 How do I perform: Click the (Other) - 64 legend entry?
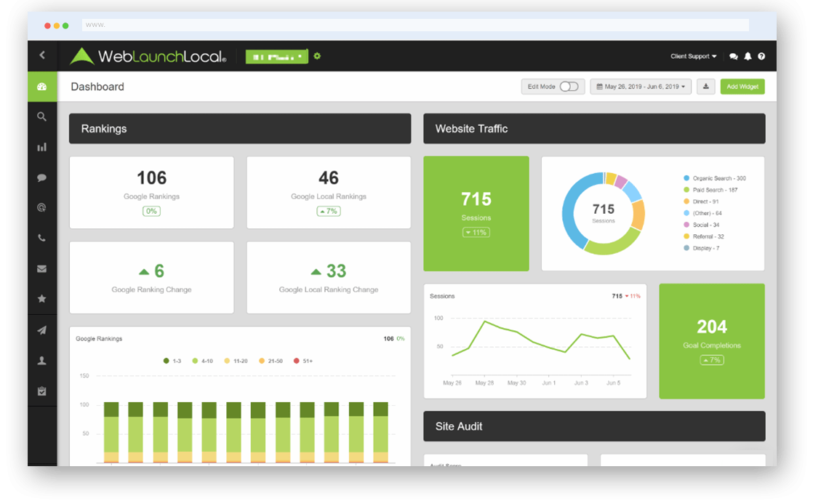pos(702,213)
